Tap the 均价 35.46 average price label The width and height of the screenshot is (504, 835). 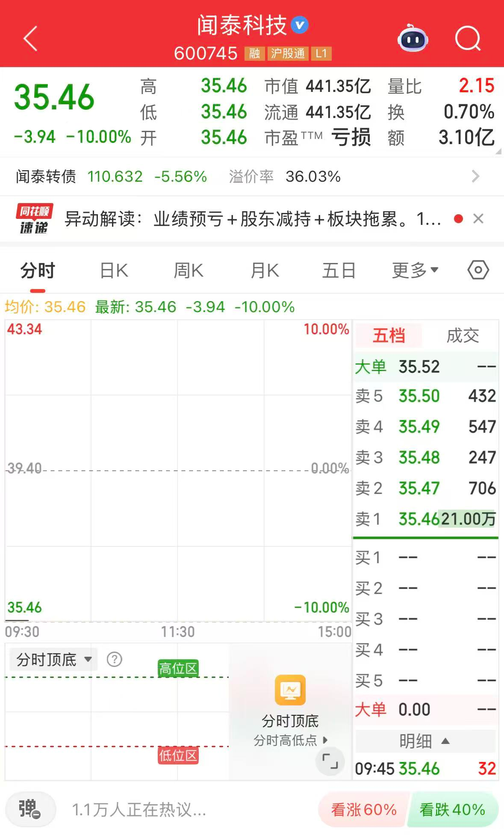click(x=45, y=307)
